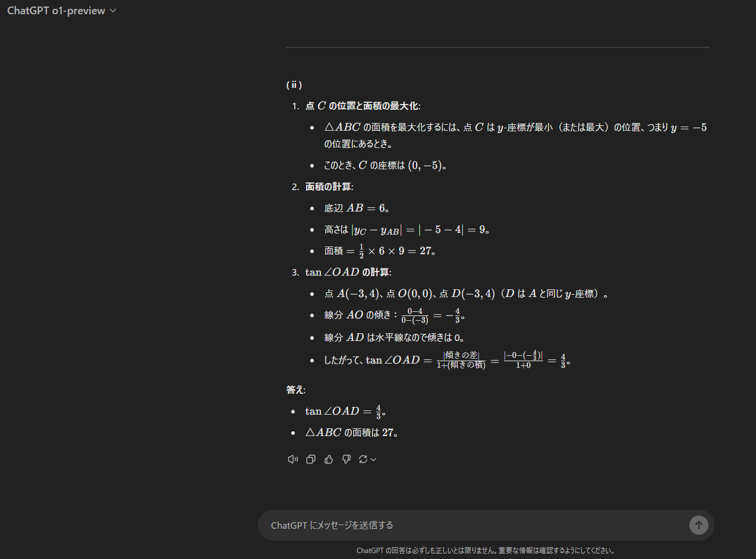
Task: Click the final answer '△ABC の面積は 27'
Action: pos(351,433)
